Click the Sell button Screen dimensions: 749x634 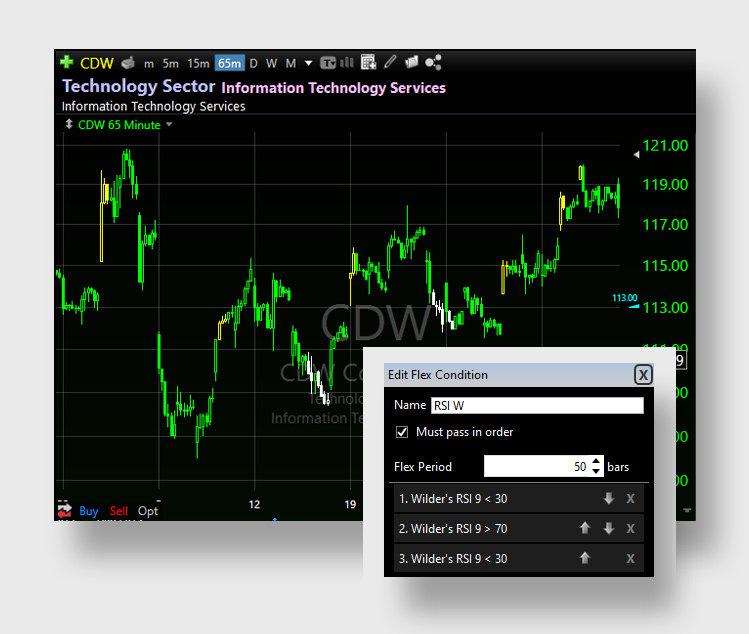(x=119, y=511)
